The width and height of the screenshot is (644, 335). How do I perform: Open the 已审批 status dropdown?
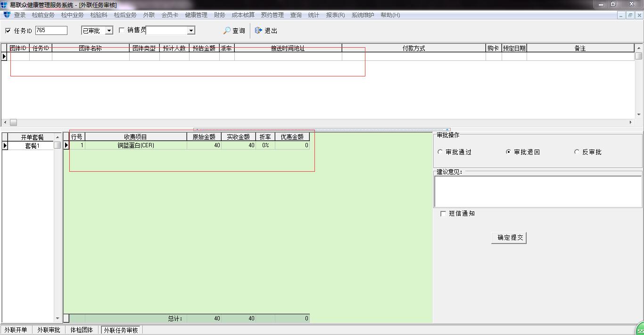coord(109,31)
